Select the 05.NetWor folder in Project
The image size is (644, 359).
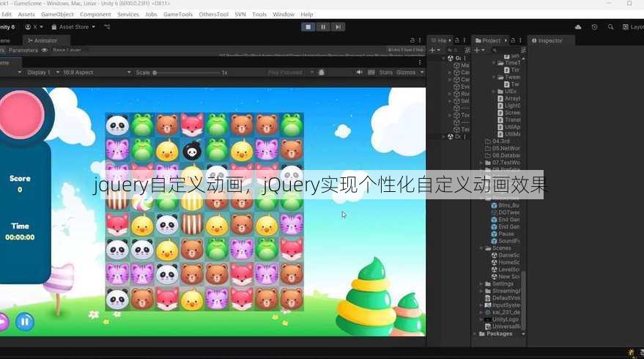tap(502, 148)
